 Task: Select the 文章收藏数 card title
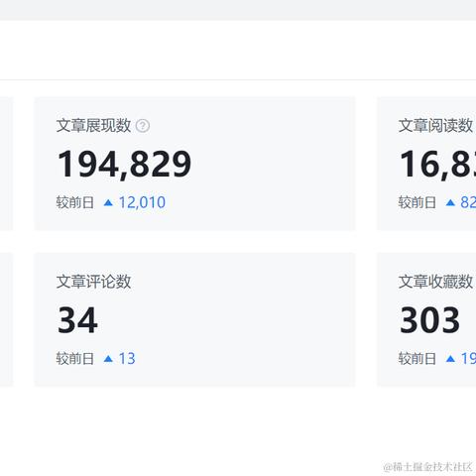[x=435, y=282]
